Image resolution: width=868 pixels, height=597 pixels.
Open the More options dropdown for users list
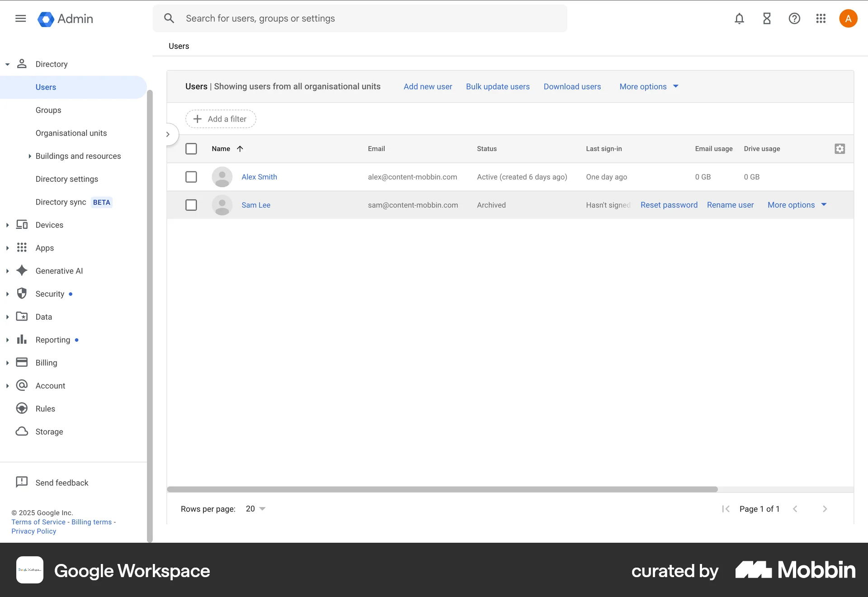pos(648,86)
